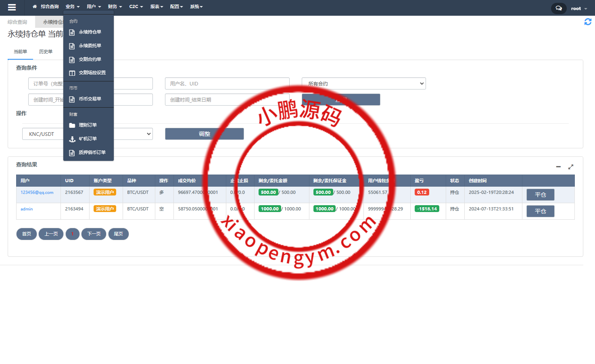
Task: Select 交割场控设置 menu entry
Action: tap(92, 73)
